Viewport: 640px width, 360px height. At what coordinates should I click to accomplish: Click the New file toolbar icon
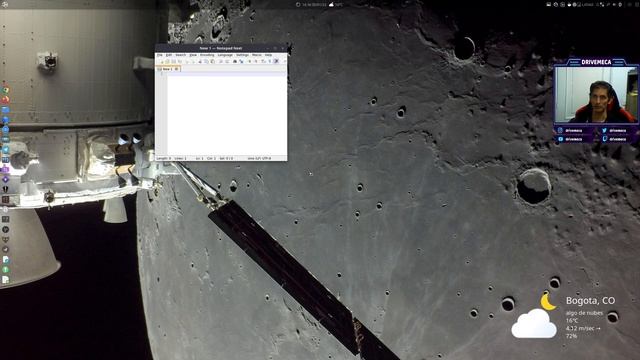coord(162,62)
